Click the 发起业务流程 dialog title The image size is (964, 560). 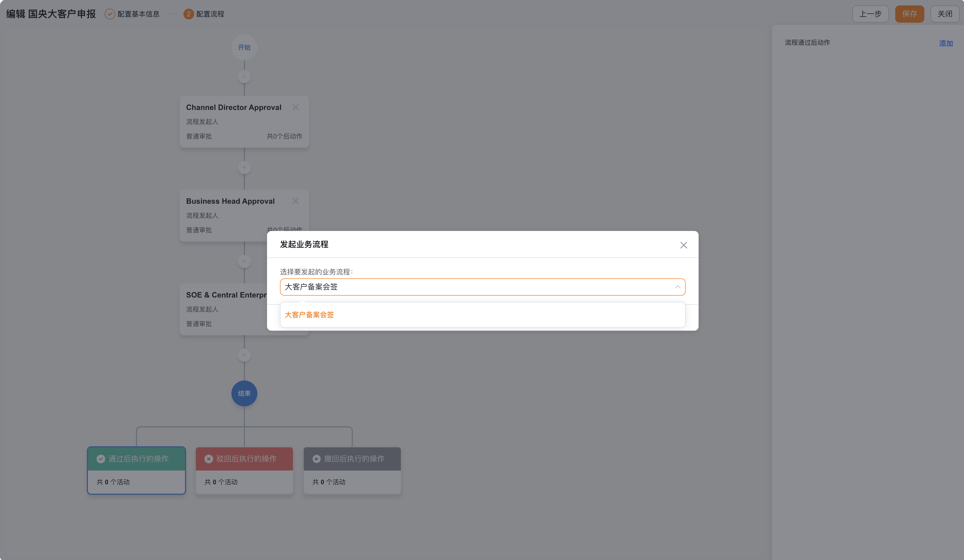pos(304,244)
